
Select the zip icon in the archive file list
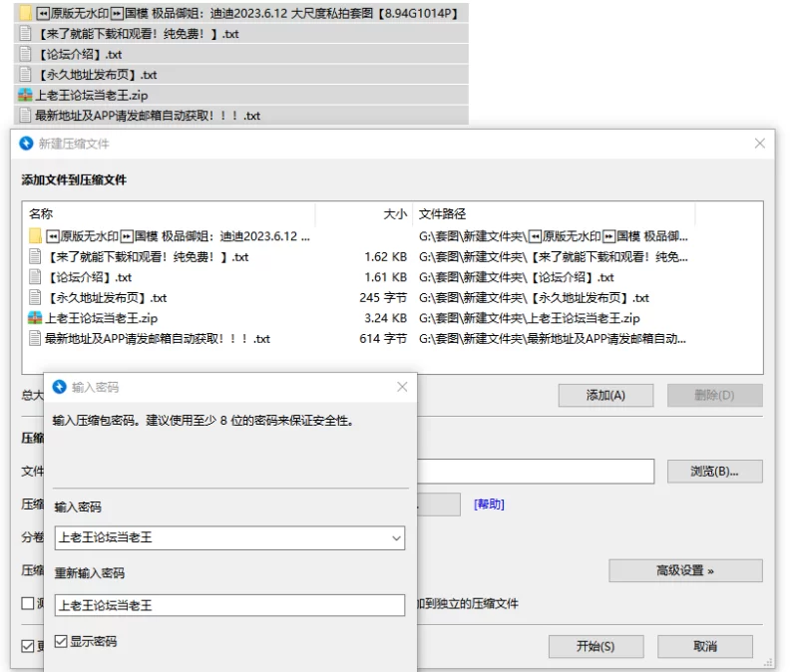tap(36, 318)
